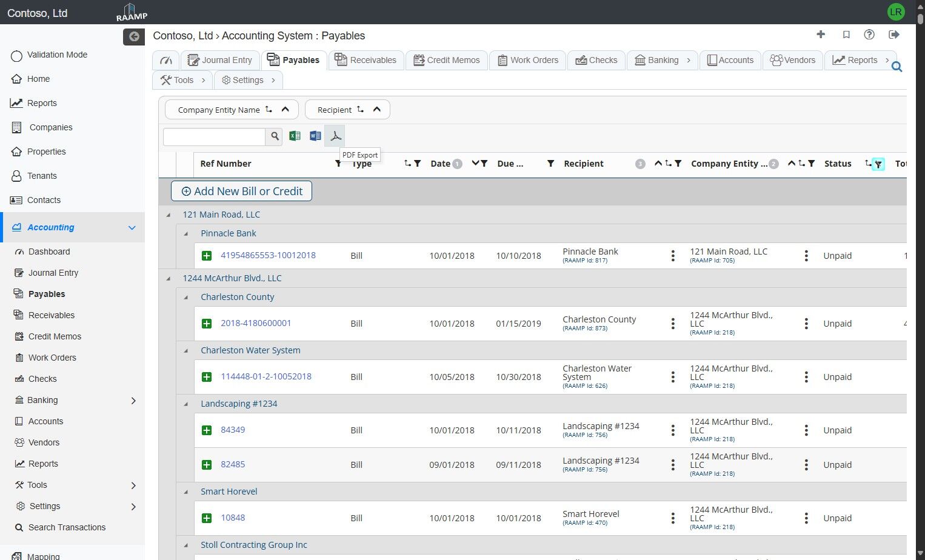Click the logout icon at top right
The image size is (925, 560).
(893, 35)
